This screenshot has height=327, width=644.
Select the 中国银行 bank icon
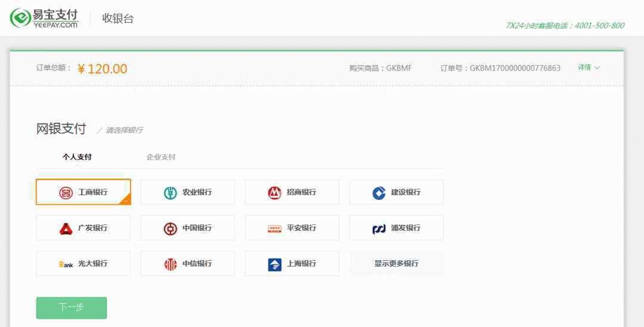[170, 228]
